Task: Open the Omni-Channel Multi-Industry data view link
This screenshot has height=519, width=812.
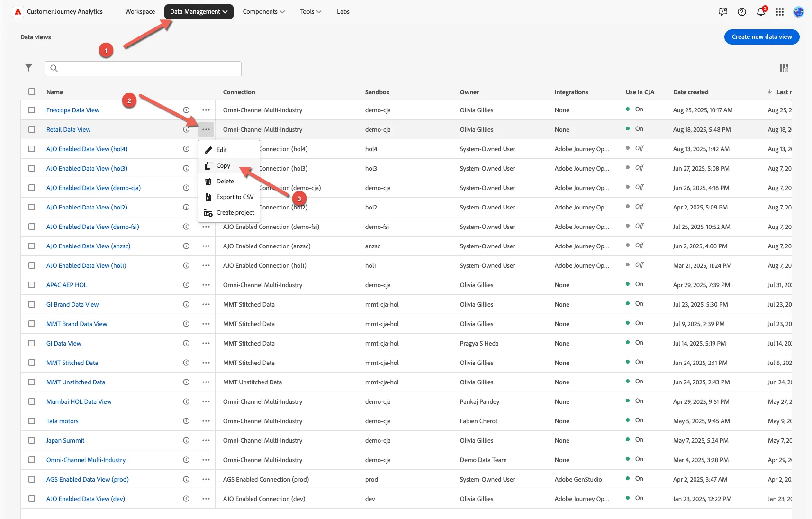Action: (x=86, y=460)
